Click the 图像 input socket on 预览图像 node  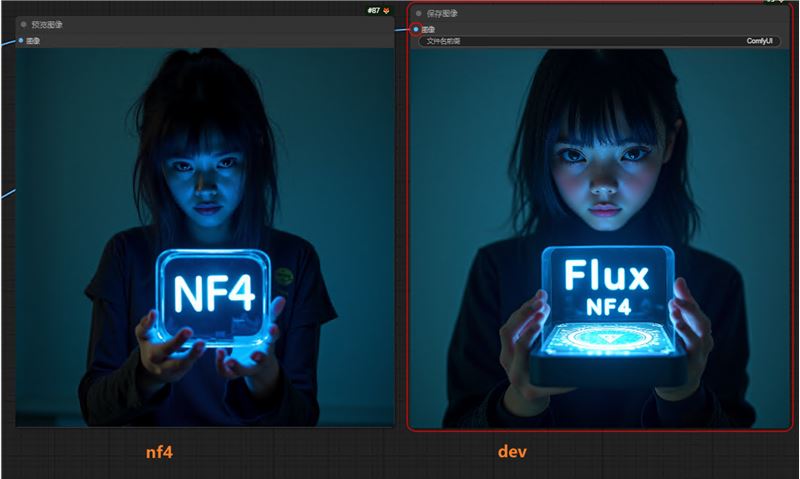click(x=21, y=40)
